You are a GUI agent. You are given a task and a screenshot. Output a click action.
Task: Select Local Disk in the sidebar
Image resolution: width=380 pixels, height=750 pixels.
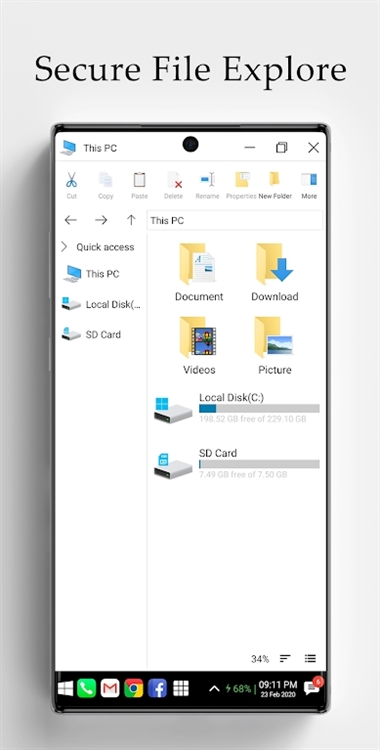point(101,304)
